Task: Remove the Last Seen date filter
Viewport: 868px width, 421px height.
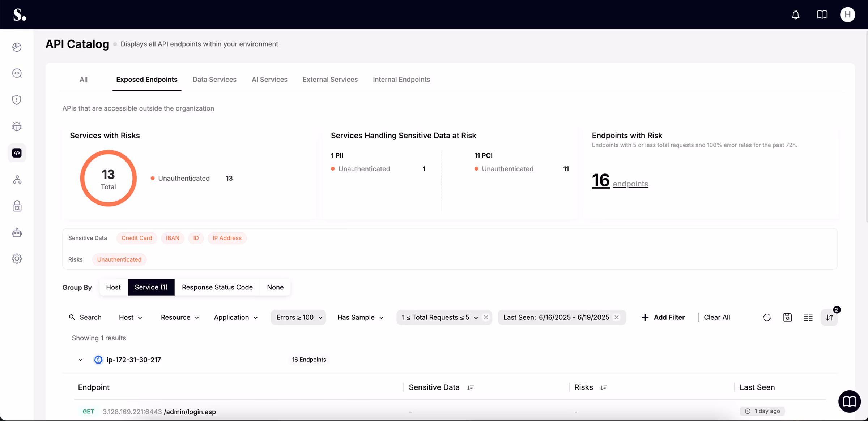Action: [x=617, y=317]
